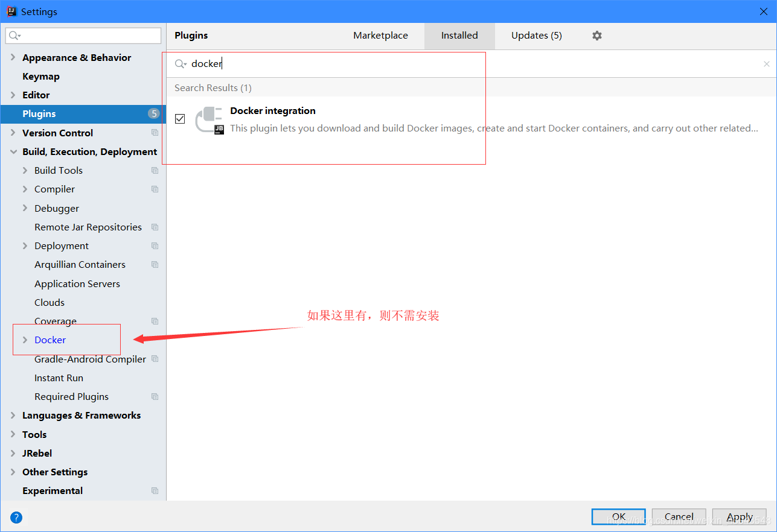Disable the Docker integration plugin checkbox
This screenshot has width=777, height=532.
click(x=180, y=119)
